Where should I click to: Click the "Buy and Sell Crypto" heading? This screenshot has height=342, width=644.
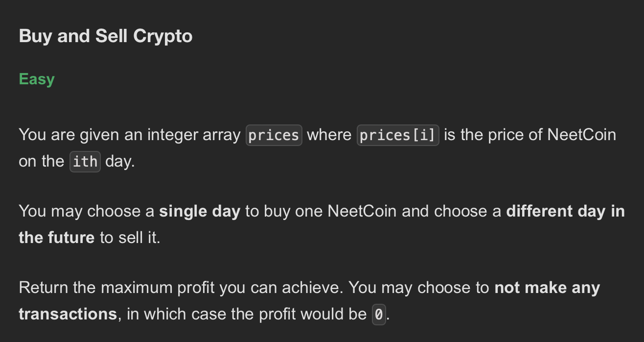click(106, 36)
